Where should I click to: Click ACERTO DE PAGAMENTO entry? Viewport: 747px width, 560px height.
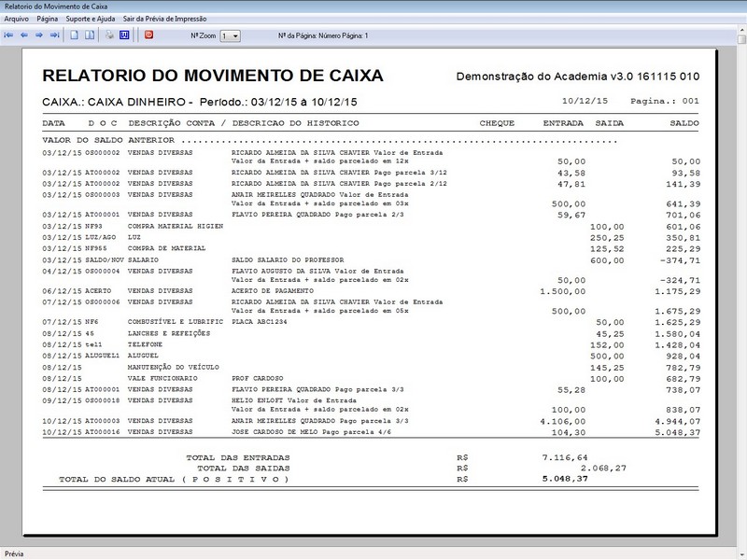[273, 290]
